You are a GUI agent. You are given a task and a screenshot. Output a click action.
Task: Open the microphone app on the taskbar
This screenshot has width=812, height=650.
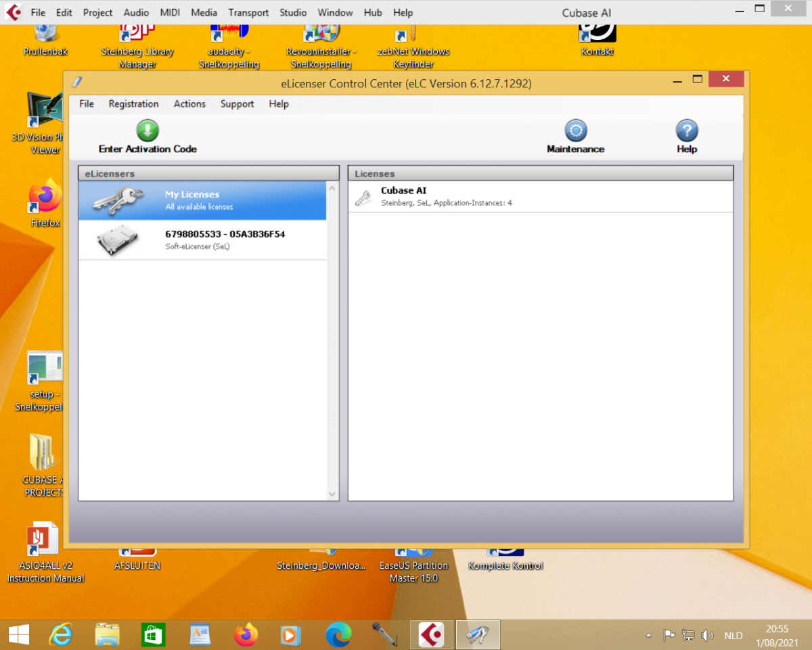tap(384, 634)
